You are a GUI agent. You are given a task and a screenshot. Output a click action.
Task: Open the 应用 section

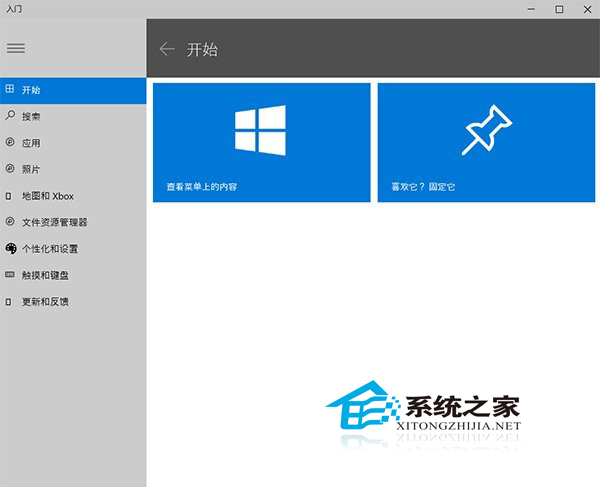(73, 143)
